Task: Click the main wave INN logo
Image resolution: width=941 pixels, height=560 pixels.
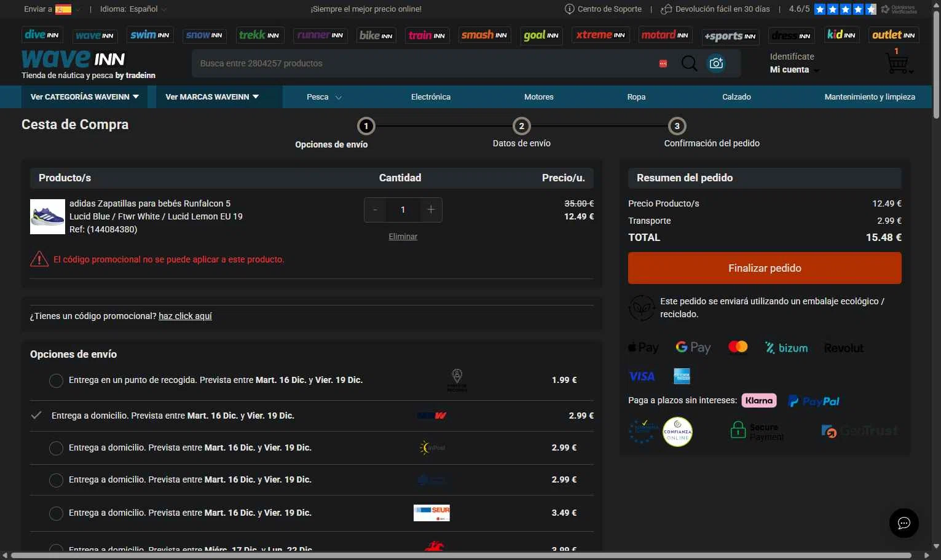Action: coord(73,59)
